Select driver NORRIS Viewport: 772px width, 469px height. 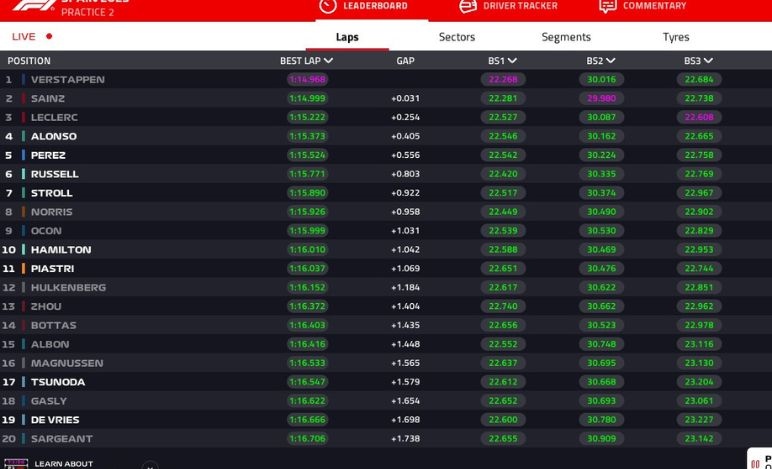coord(51,212)
